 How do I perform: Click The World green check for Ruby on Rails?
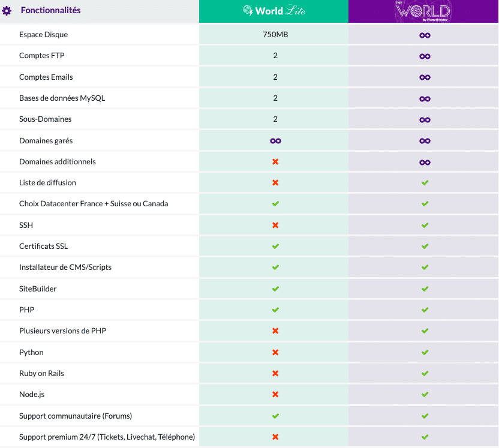tap(425, 374)
